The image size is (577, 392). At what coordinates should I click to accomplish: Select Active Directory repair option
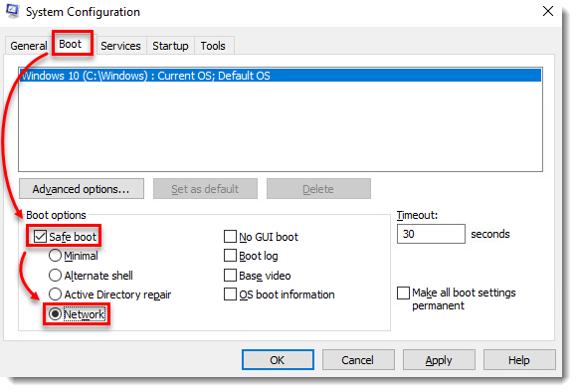[55, 294]
